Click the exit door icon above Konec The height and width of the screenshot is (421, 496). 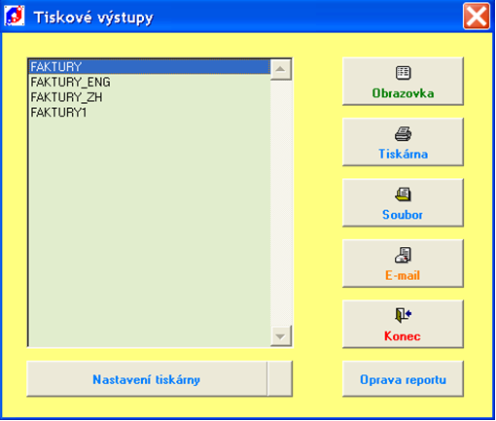click(x=403, y=315)
